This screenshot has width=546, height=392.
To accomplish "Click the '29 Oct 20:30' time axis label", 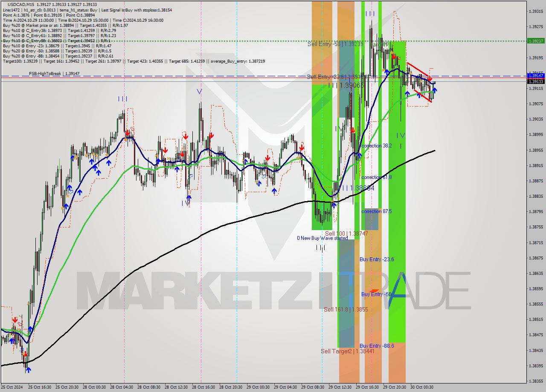I will [394, 387].
